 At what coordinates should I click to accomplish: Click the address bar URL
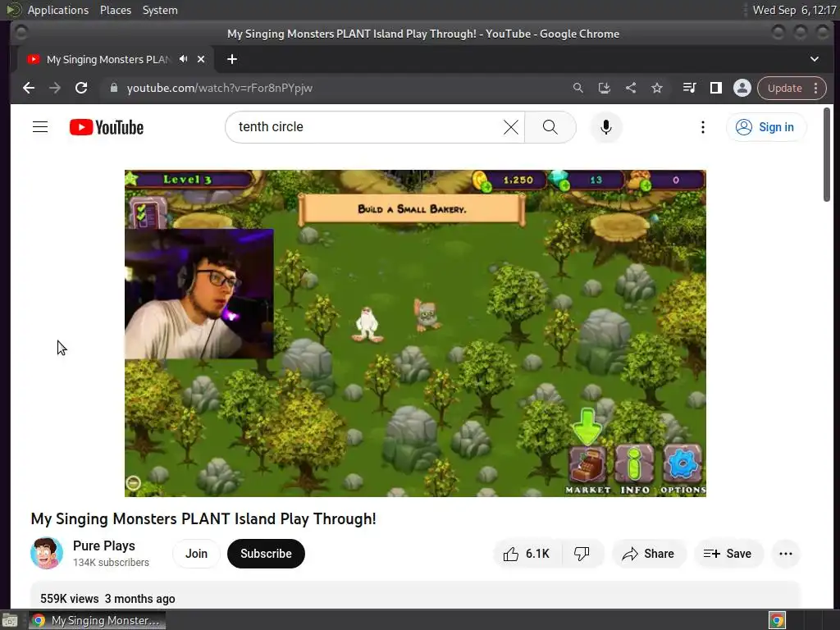pyautogui.click(x=220, y=88)
